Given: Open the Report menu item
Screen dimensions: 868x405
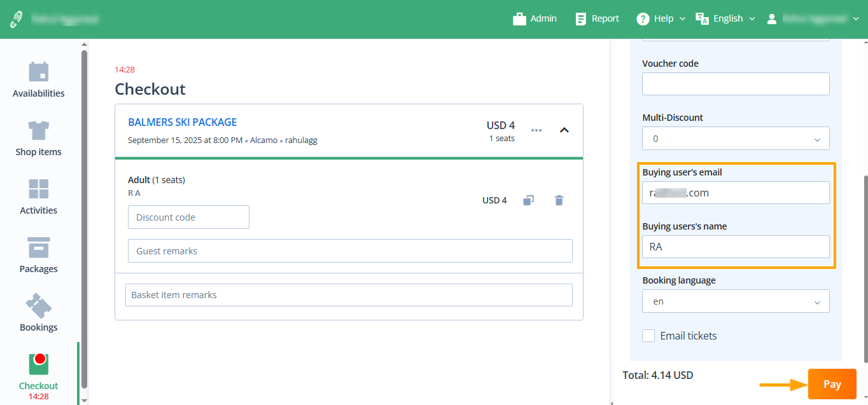Looking at the screenshot, I should (x=597, y=18).
